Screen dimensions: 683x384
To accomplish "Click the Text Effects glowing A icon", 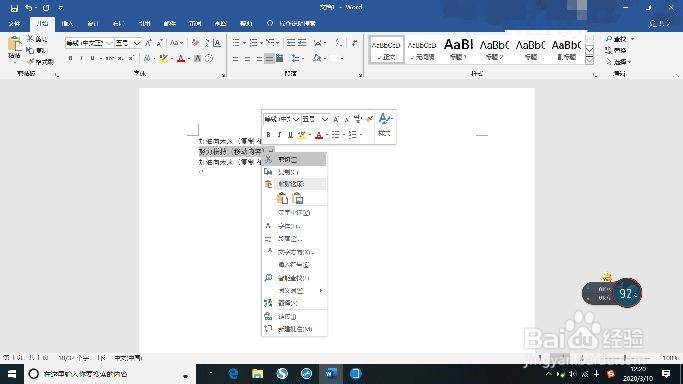I will tap(147, 58).
